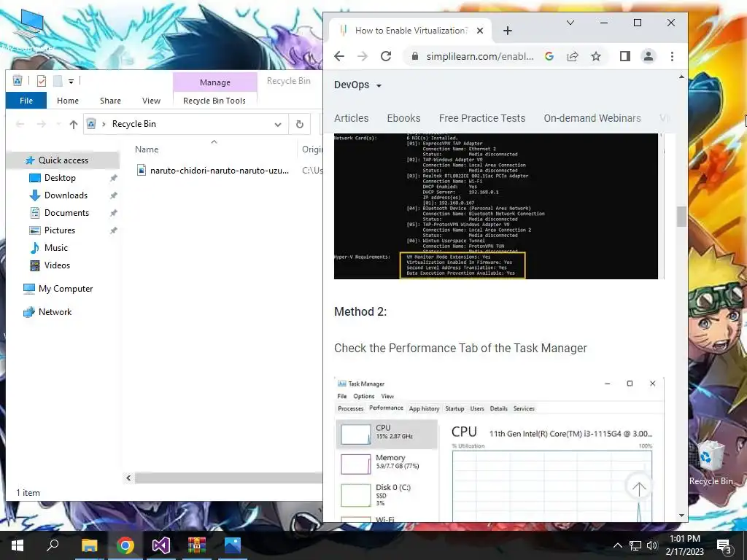Open the volume control tray icon

tap(652, 545)
